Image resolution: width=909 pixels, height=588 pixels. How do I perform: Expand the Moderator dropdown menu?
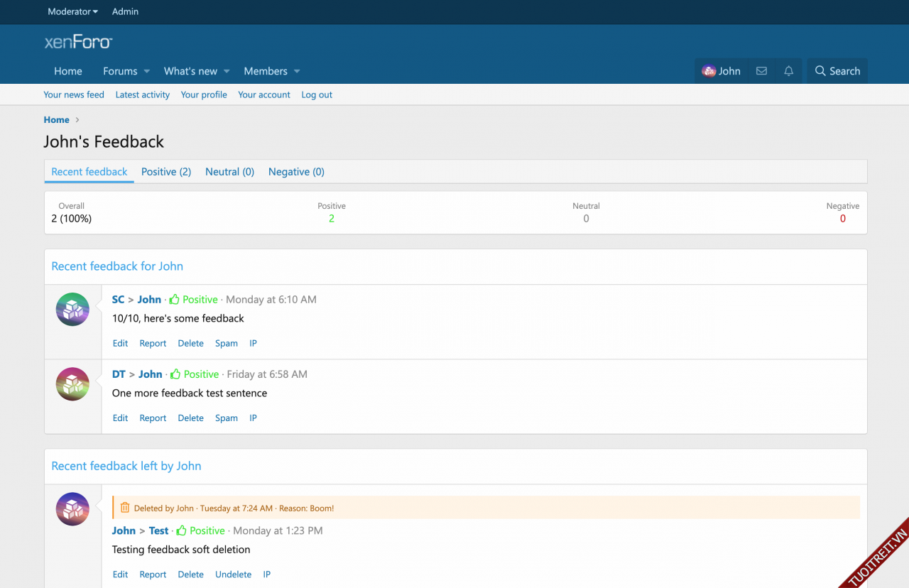click(x=72, y=11)
